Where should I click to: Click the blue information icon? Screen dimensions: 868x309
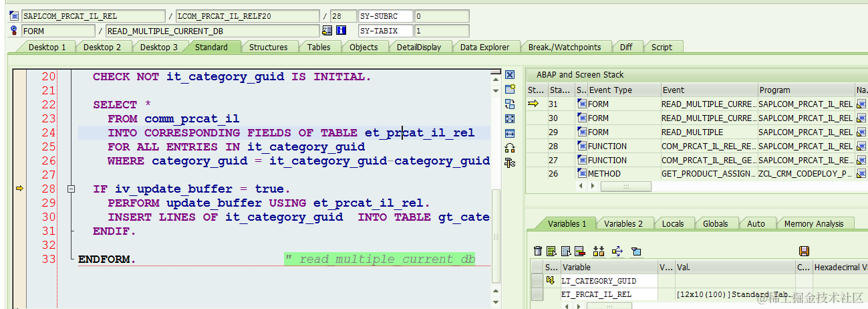(x=341, y=31)
